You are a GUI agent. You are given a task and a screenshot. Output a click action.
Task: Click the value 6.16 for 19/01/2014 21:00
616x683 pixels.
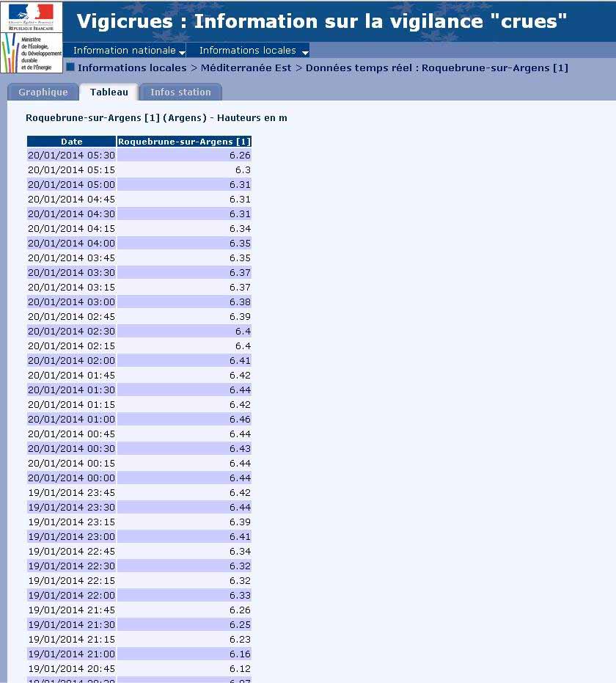point(240,654)
